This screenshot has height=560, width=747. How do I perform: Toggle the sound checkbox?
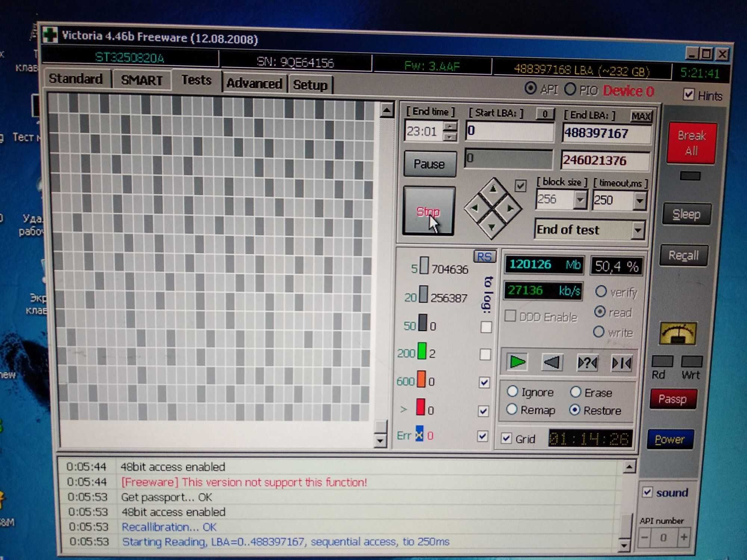click(647, 492)
